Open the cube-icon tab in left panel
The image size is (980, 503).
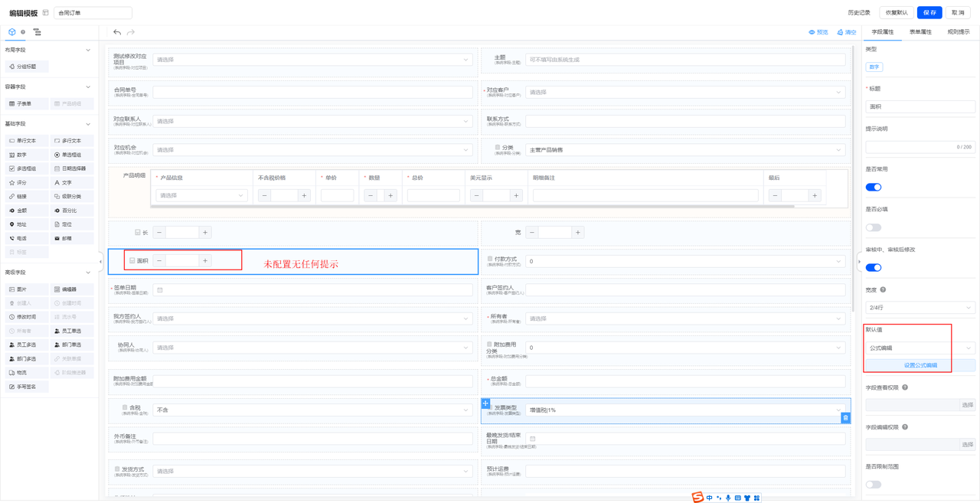(11, 32)
